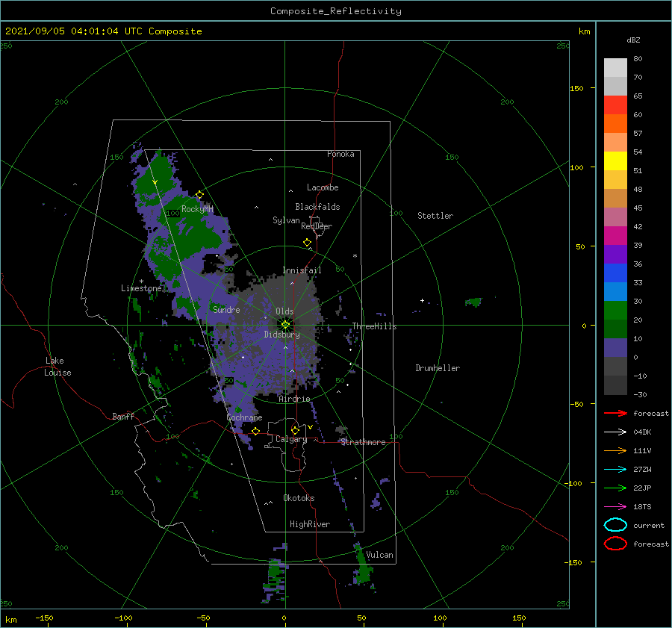The width and height of the screenshot is (672, 628).
Task: Select the royal blue 33–36 dBZ swatch
Action: point(615,273)
